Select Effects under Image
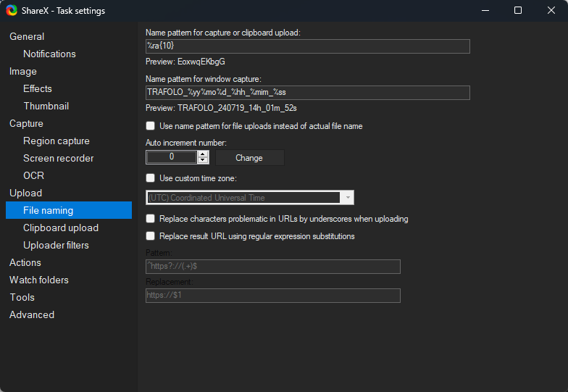568x392 pixels. [38, 88]
